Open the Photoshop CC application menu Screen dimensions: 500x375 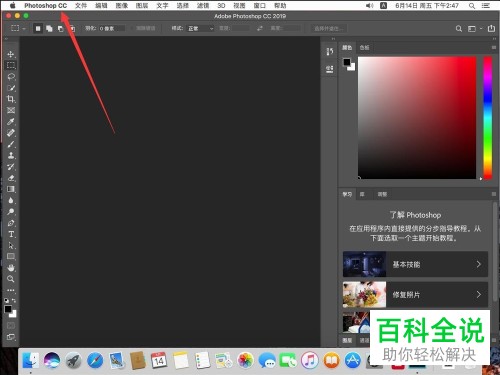(46, 6)
